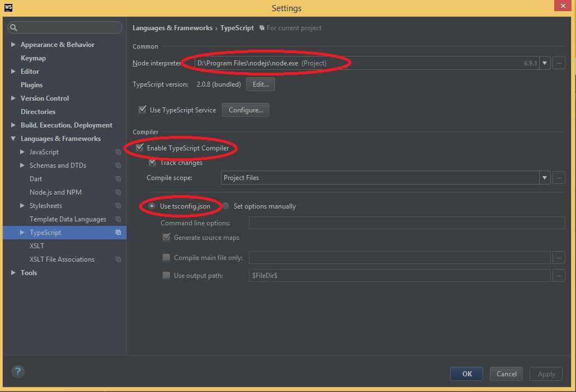
Task: Open Keymap settings page
Action: click(x=33, y=58)
